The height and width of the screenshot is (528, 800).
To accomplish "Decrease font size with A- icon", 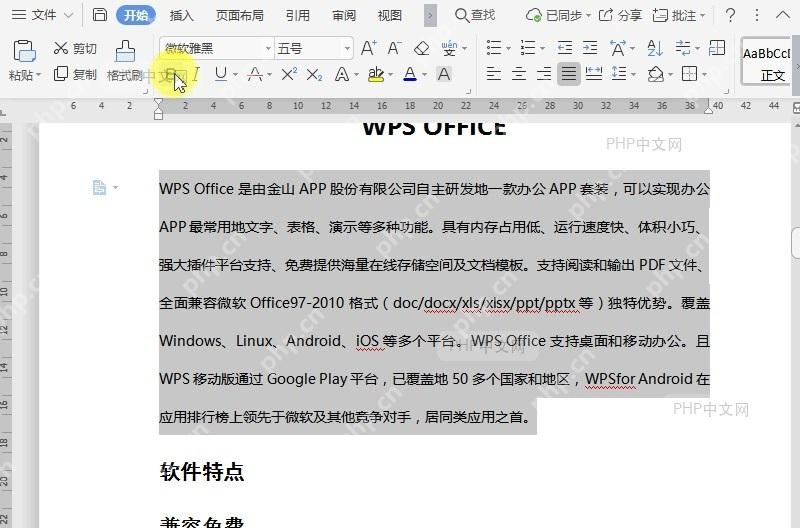I will (394, 48).
